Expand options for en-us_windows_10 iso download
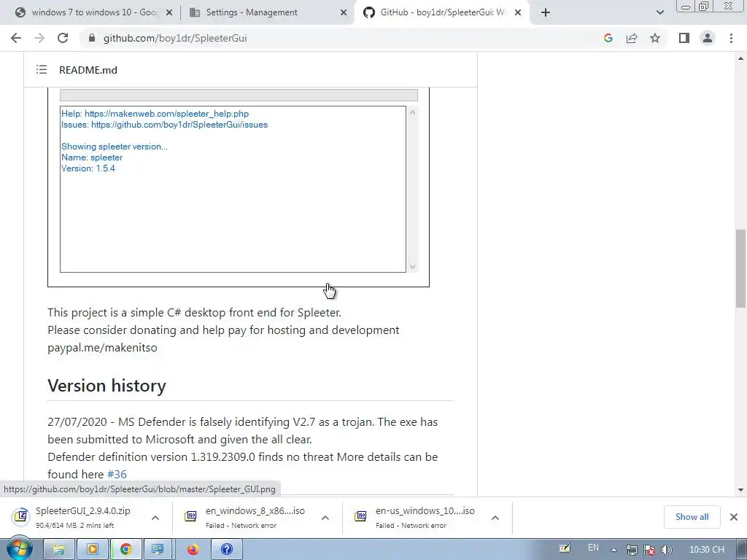Screen dimensions: 747x560 [x=495, y=518]
